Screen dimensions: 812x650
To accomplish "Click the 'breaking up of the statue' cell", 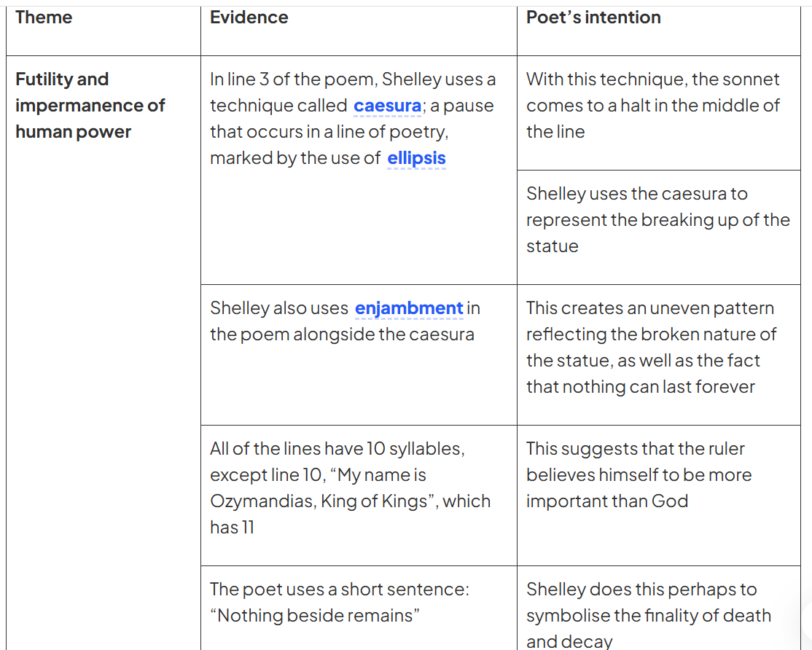I will point(659,227).
